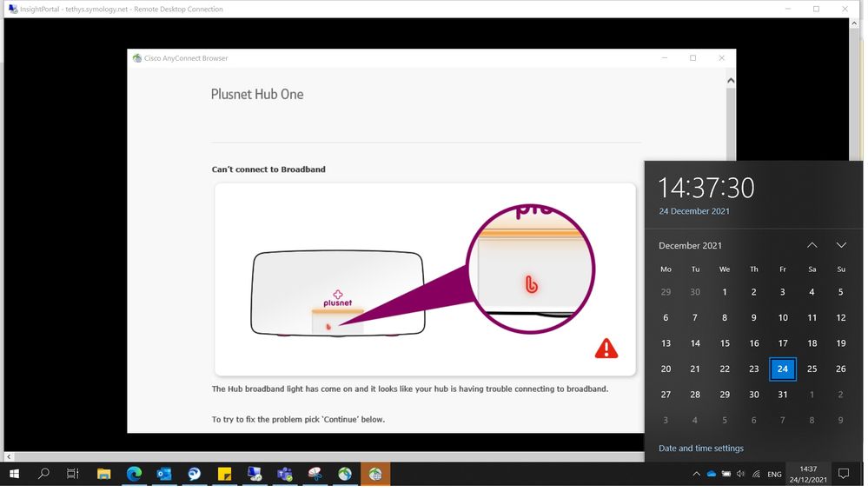Show hidden system tray icons
Viewport: 868px width, 492px height.
696,475
